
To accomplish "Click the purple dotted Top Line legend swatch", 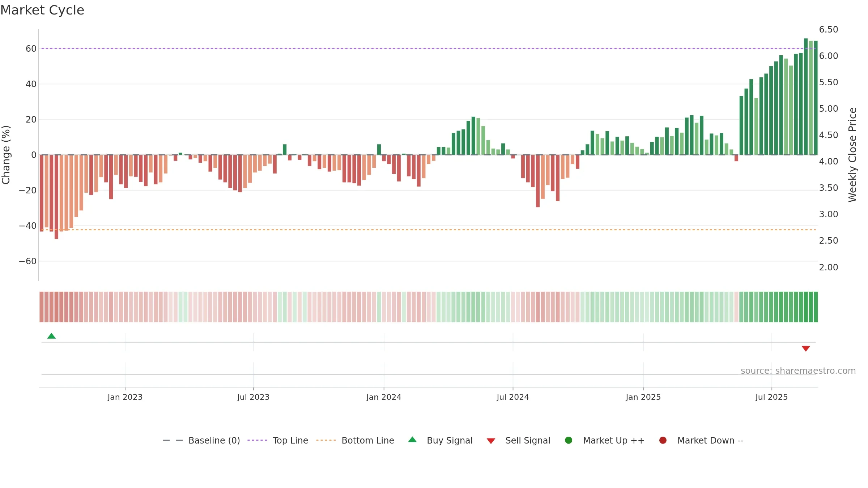I will click(x=257, y=440).
